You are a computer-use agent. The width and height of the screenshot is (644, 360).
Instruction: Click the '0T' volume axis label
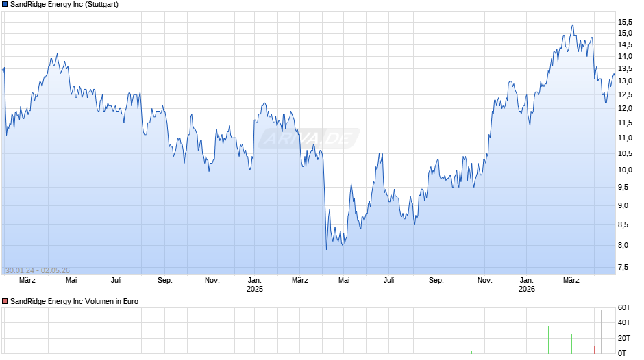point(622,353)
